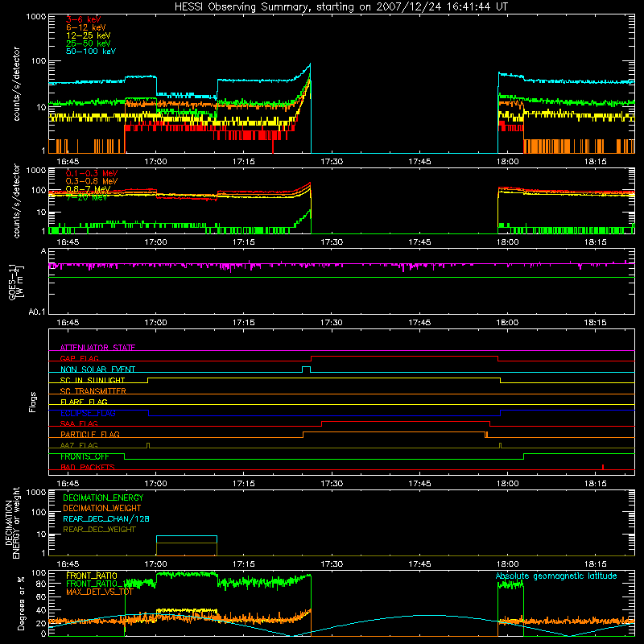Click the 17:30 time label under Flags panel
This screenshot has height=644, width=644.
tap(332, 484)
